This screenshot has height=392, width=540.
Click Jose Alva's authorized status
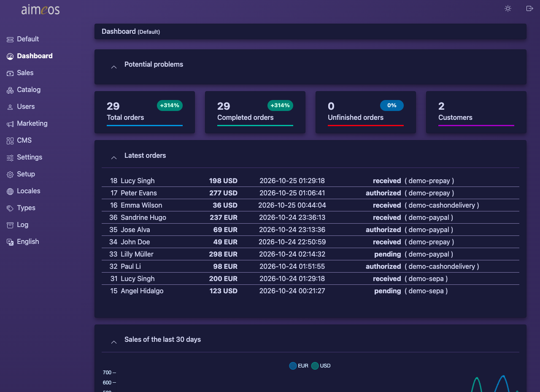tap(383, 230)
